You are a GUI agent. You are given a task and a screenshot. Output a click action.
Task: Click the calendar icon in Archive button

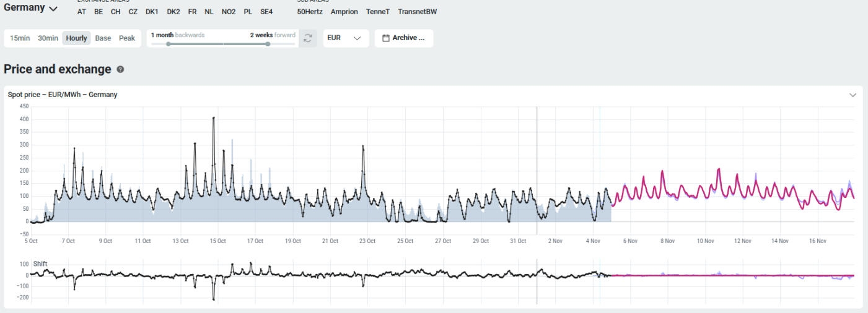click(386, 38)
